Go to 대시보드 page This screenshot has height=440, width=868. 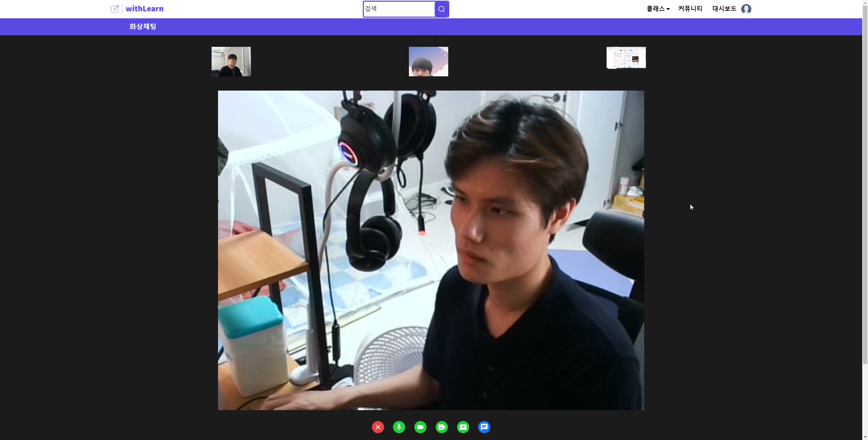point(724,9)
